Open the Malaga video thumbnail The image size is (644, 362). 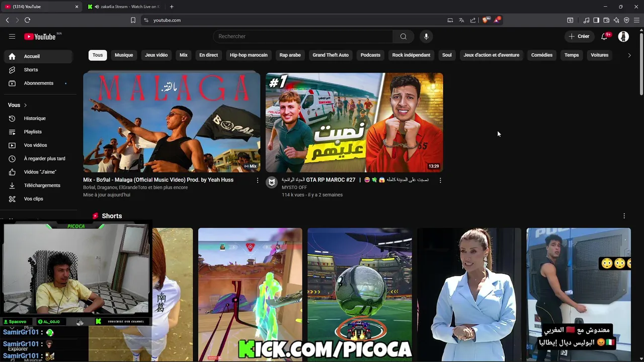tap(172, 123)
